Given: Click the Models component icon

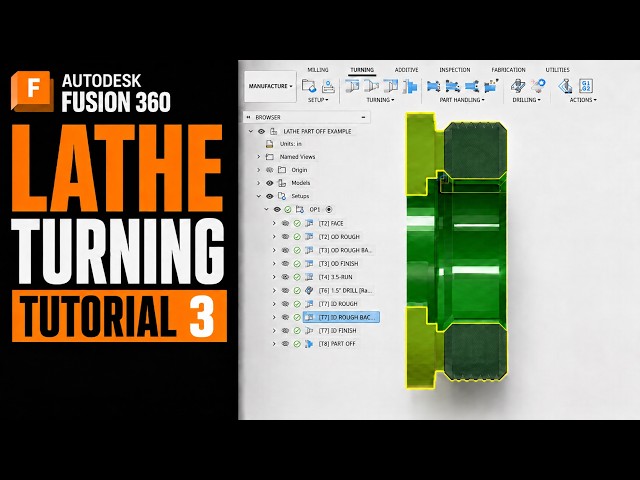Looking at the screenshot, I should click(x=282, y=183).
